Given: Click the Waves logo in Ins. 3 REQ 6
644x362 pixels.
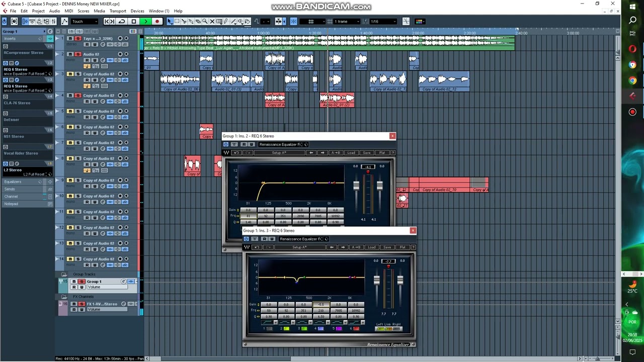Looking at the screenshot, I should click(x=247, y=247).
